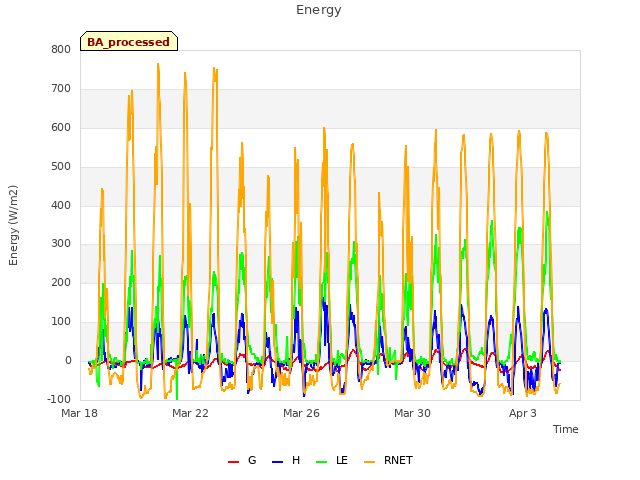Click the 600 y-axis tick label
This screenshot has width=640, height=480.
pyautogui.click(x=61, y=127)
